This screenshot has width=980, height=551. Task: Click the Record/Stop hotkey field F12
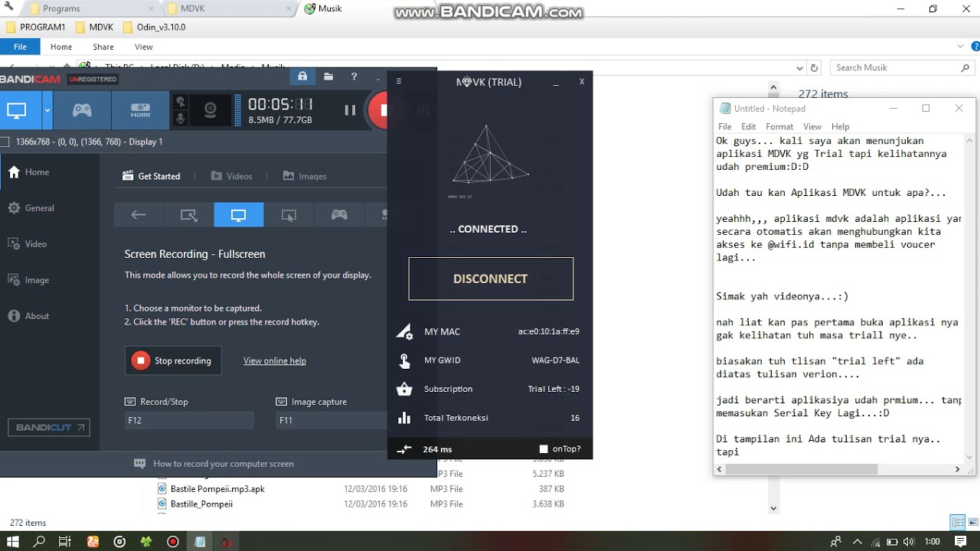pos(189,420)
